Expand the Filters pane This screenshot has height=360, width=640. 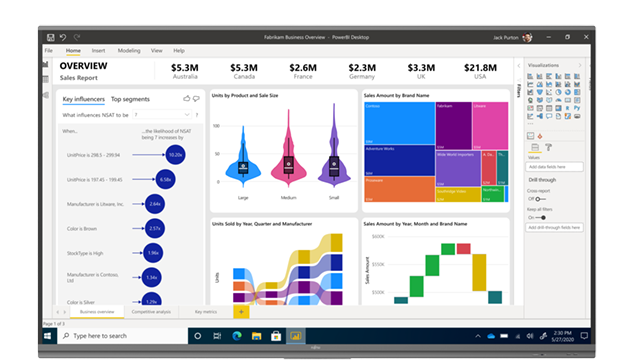pos(519,65)
